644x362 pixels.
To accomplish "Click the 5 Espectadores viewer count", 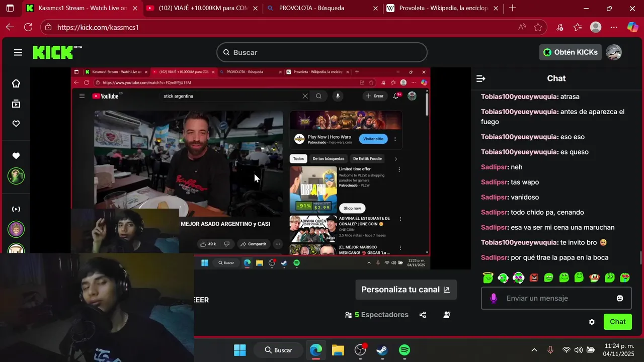I will pyautogui.click(x=377, y=315).
